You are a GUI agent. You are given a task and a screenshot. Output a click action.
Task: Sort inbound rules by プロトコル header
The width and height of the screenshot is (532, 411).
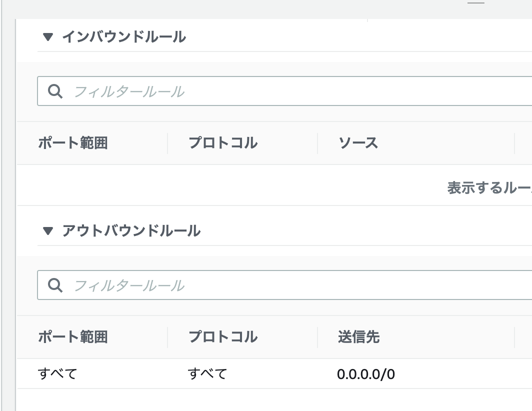point(223,143)
